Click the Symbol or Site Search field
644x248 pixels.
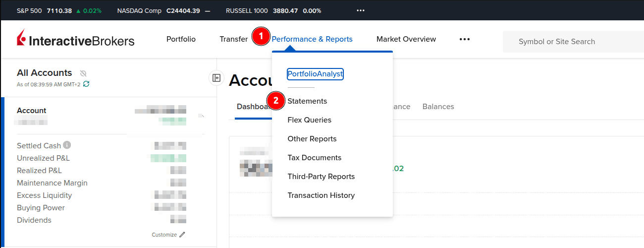[x=573, y=42]
